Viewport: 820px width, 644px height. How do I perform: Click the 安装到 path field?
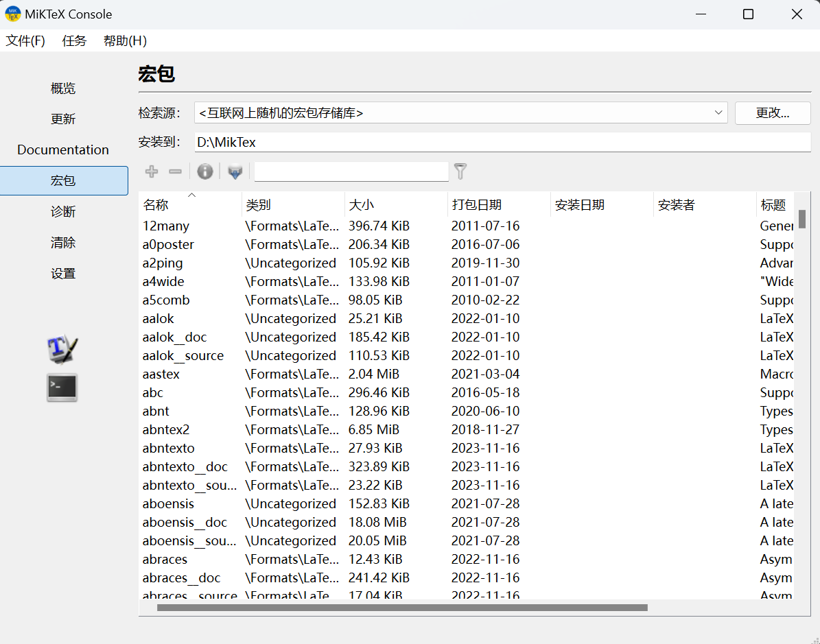(x=502, y=142)
